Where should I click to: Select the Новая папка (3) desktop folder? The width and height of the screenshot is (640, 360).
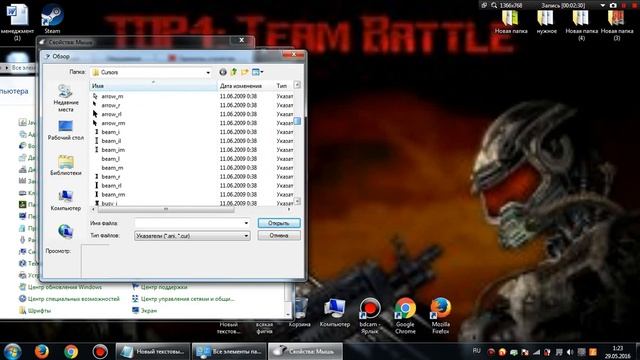point(617,25)
